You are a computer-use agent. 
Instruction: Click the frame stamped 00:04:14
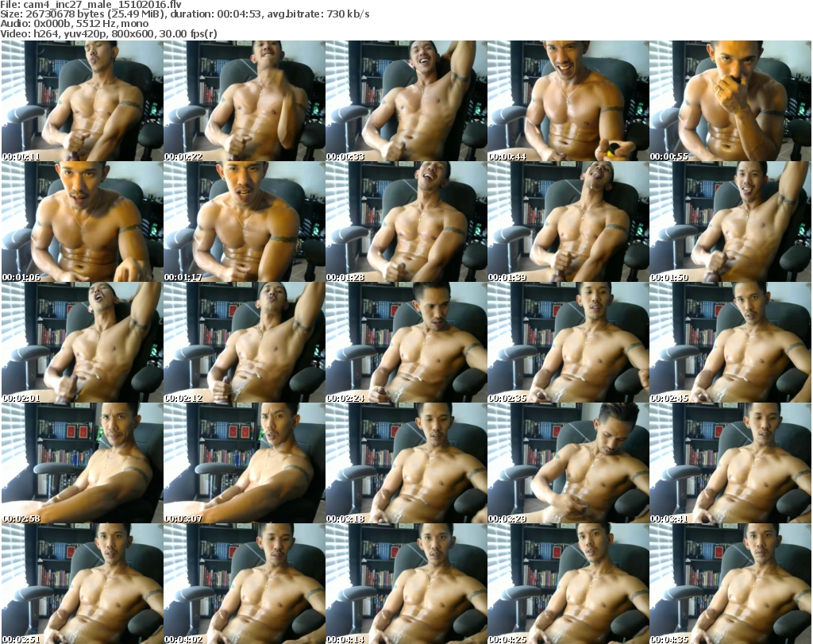click(x=406, y=584)
